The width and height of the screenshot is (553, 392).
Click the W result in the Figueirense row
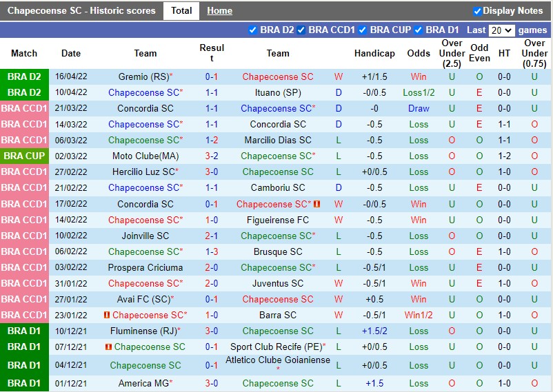point(339,220)
